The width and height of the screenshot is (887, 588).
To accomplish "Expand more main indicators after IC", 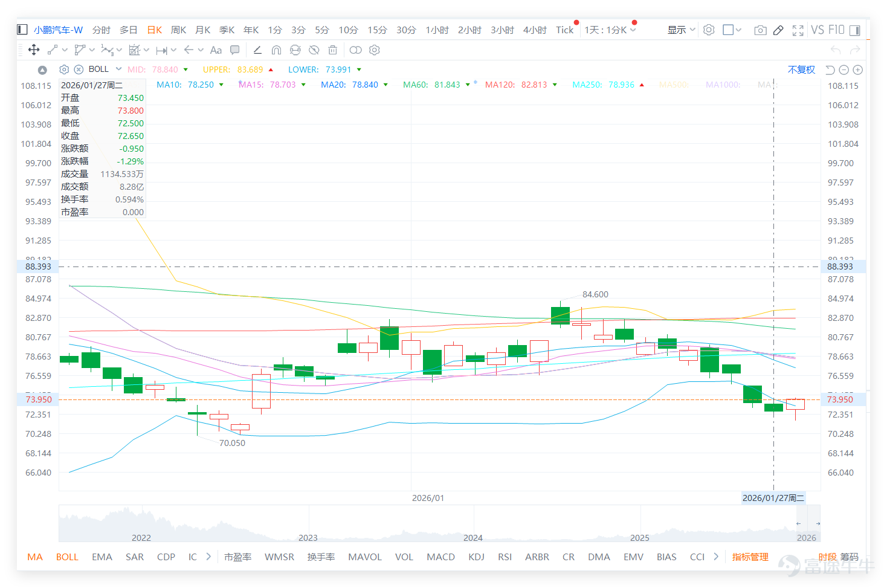I will (x=208, y=557).
